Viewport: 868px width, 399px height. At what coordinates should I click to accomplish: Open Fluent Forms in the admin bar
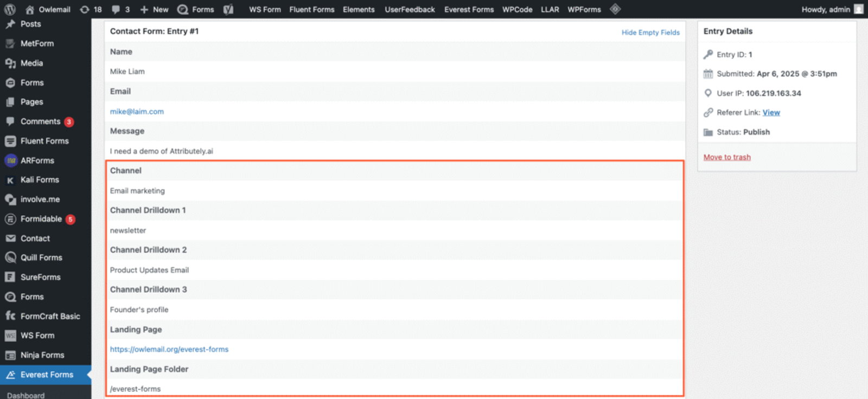pos(312,10)
